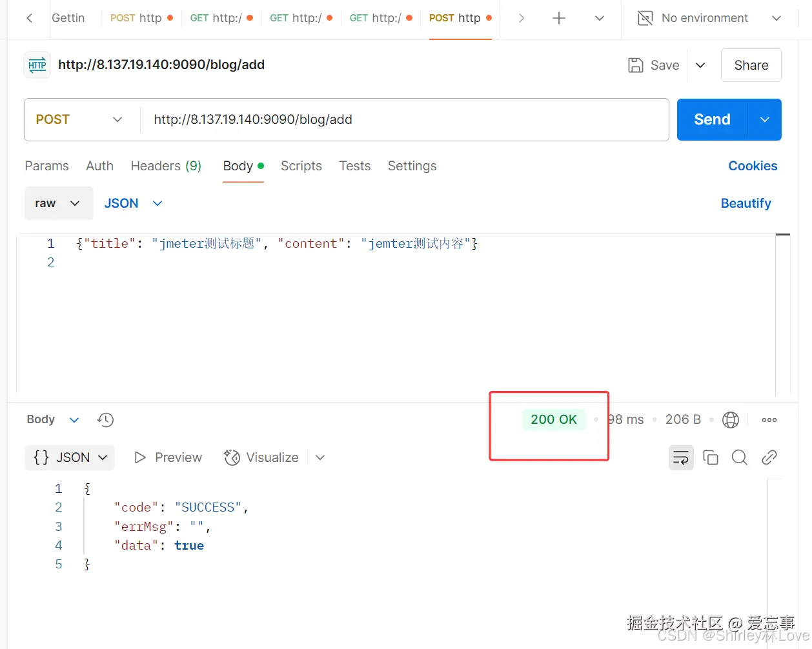Open the Tests tab
Screen dimensions: 812x649
point(355,166)
